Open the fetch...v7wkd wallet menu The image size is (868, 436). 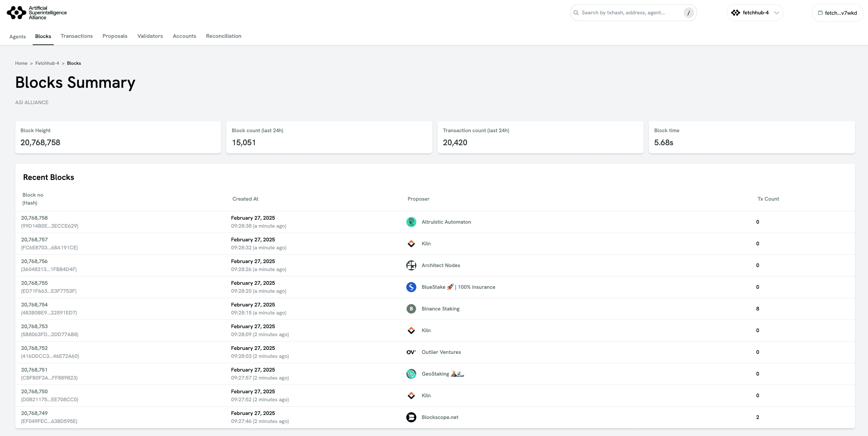(x=837, y=13)
